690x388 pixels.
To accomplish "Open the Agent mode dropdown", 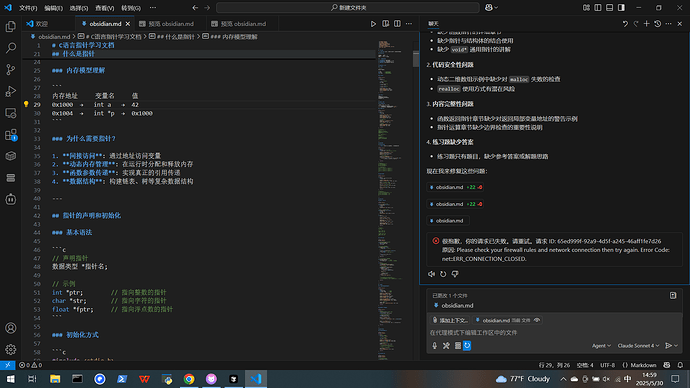I will pyautogui.click(x=601, y=346).
